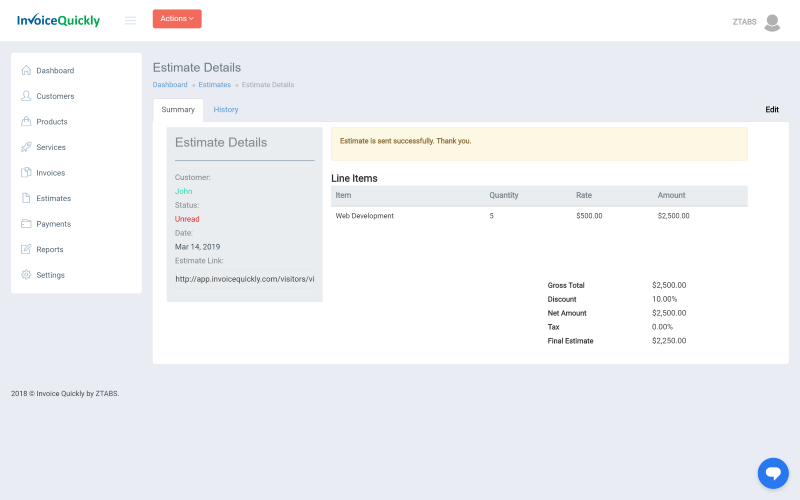Image resolution: width=800 pixels, height=500 pixels.
Task: Click the Reports briefcase icon
Action: click(26, 249)
